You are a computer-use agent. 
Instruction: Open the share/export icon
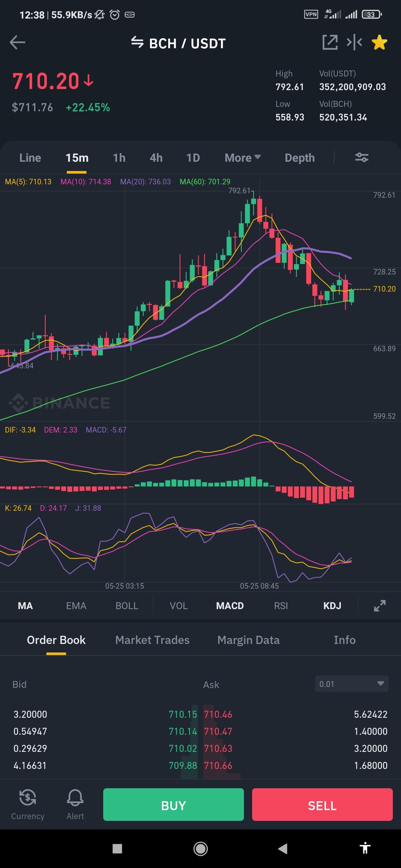[330, 42]
